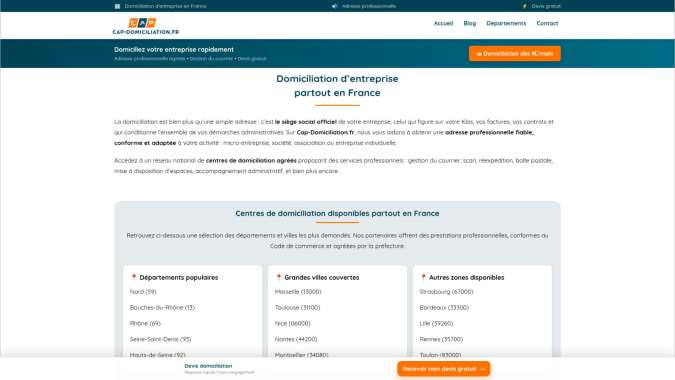Click the Départements populaires card title
This screenshot has height=380, width=675.
[179, 278]
